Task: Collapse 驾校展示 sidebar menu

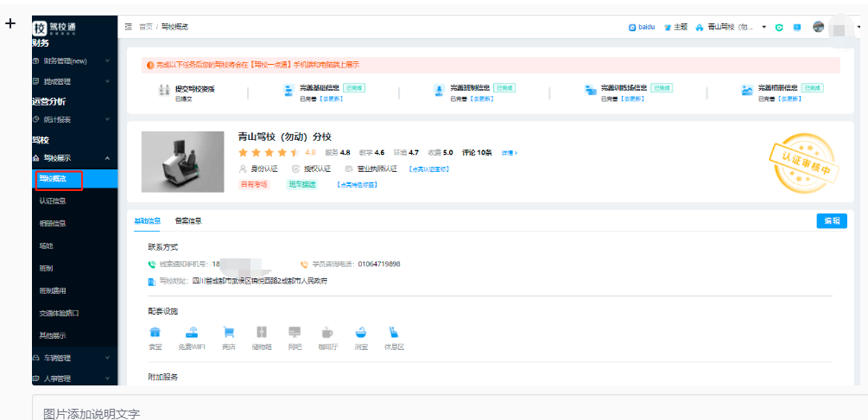Action: coord(75,158)
